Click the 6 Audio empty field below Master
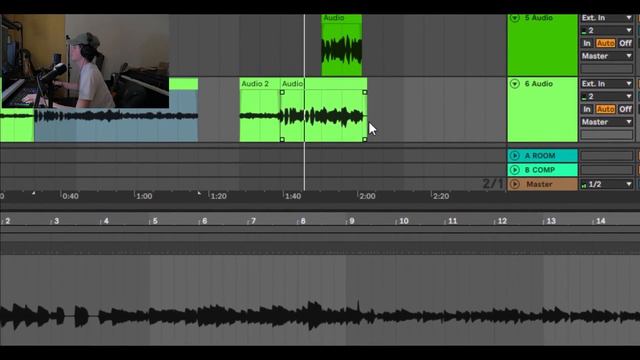This screenshot has width=640, height=360. tap(607, 135)
